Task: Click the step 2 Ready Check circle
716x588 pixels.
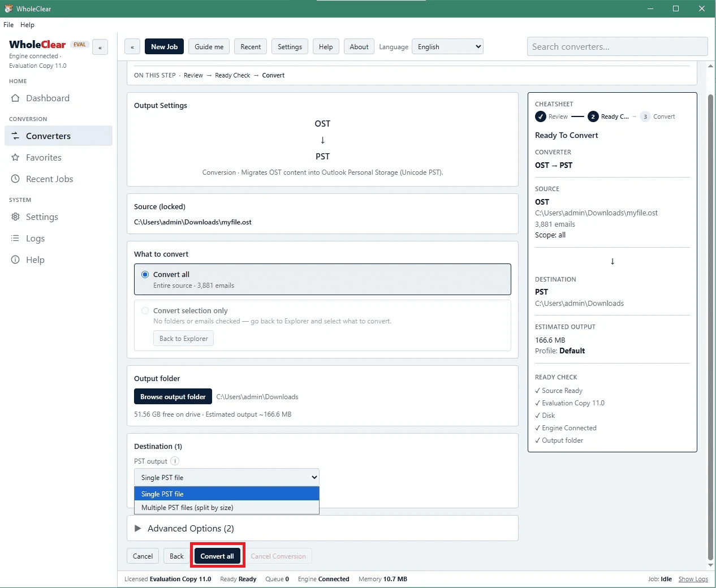Action: coord(593,116)
